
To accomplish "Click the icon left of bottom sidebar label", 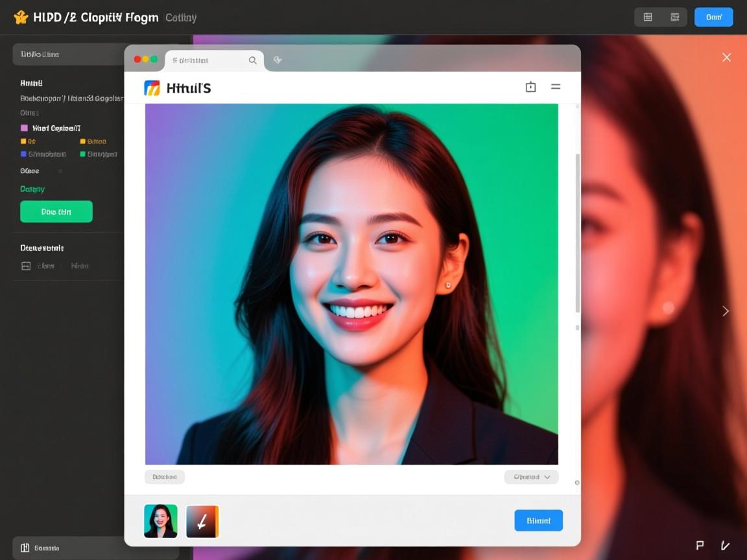I will click(25, 548).
